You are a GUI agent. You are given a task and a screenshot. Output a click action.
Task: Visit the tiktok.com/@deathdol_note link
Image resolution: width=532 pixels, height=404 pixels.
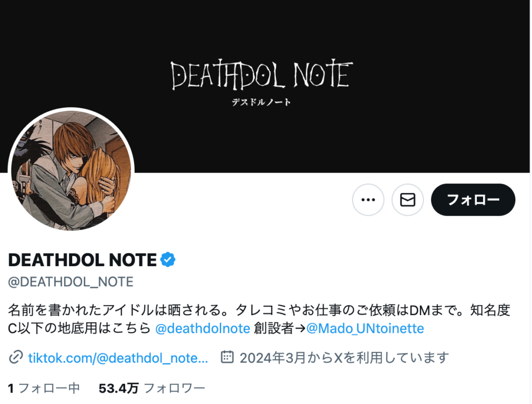pos(118,358)
